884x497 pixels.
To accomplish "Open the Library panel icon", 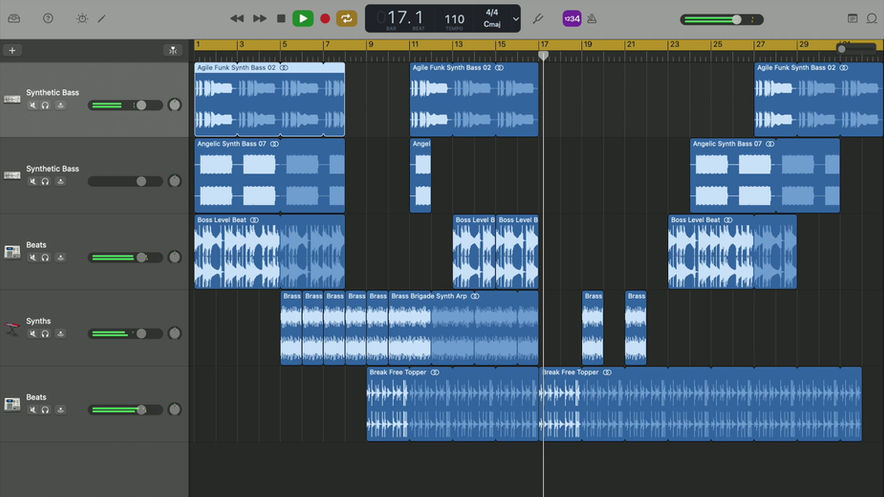I will 14,19.
